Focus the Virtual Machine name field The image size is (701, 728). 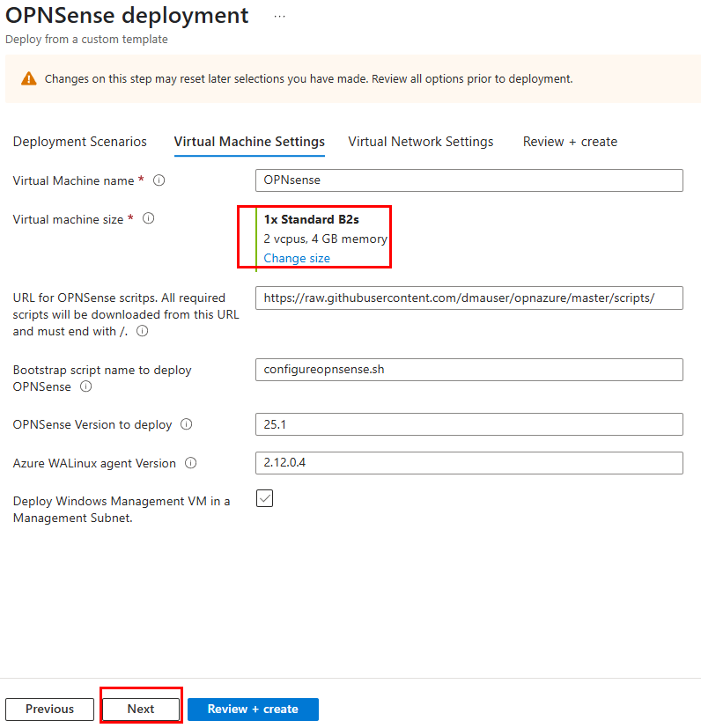(469, 180)
